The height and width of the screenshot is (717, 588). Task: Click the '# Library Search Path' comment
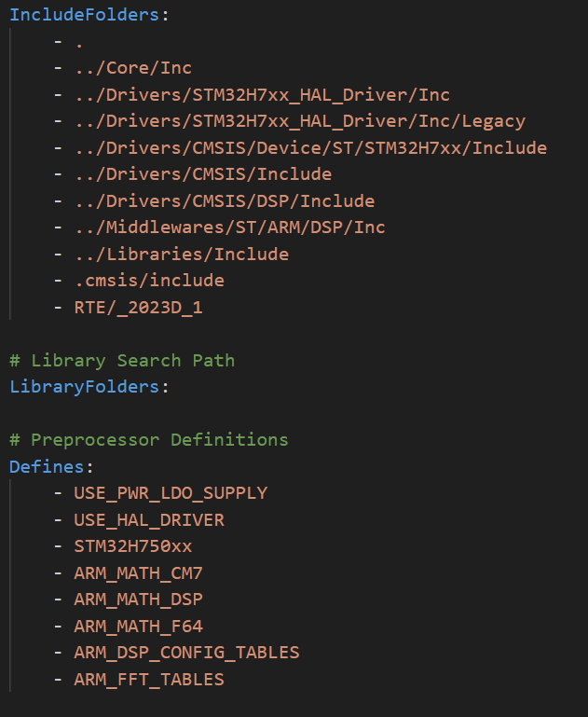tap(121, 360)
